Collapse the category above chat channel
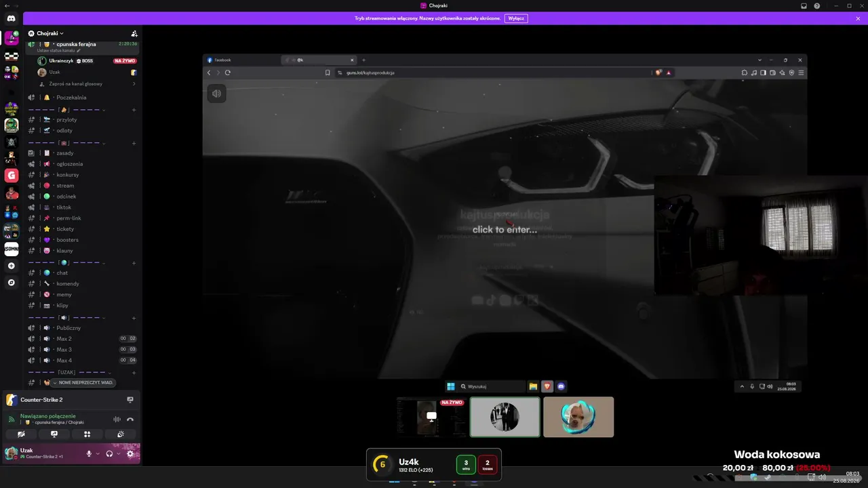Image resolution: width=868 pixels, height=488 pixels. pos(68,262)
